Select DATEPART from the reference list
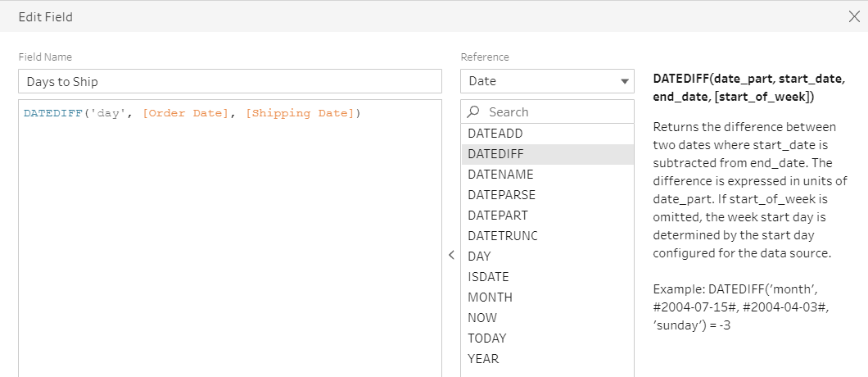The image size is (868, 377). [498, 215]
